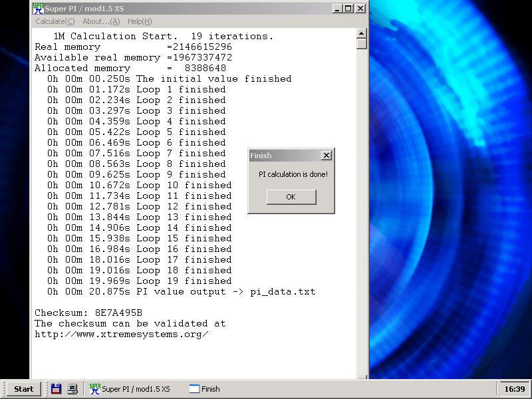Click the xtremesystems.org URL text

(122, 334)
